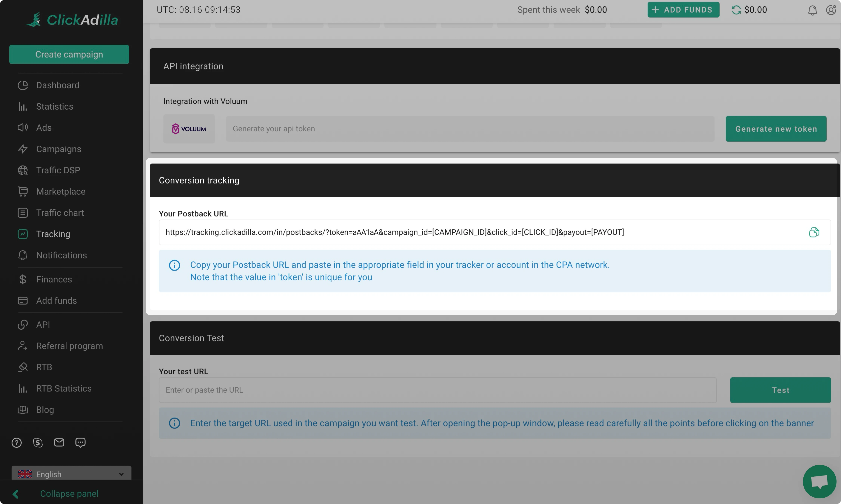Click the ADD FUNDS button
Screen dimensions: 841x504
(683, 10)
